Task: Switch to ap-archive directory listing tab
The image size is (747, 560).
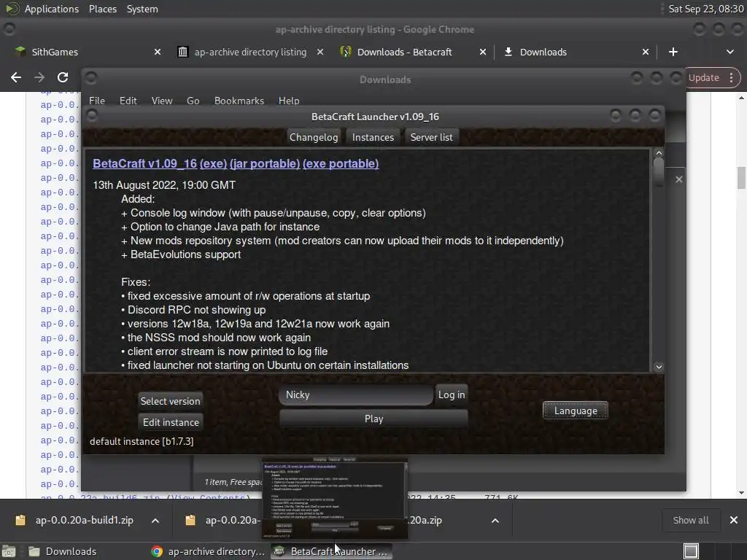Action: pos(250,52)
